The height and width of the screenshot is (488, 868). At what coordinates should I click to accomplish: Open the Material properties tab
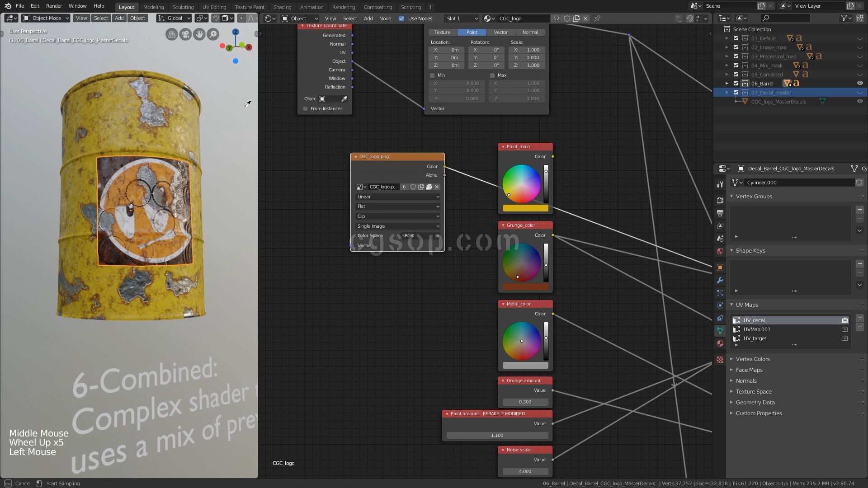720,343
